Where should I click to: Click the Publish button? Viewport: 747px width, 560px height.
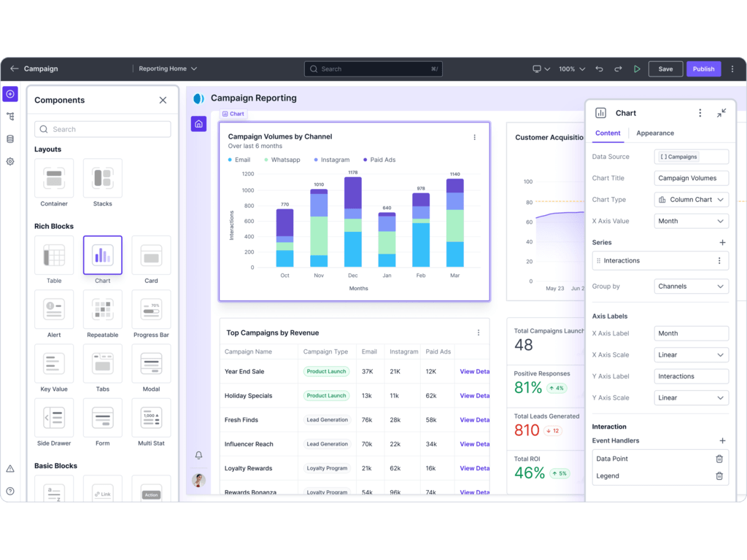[x=703, y=69]
